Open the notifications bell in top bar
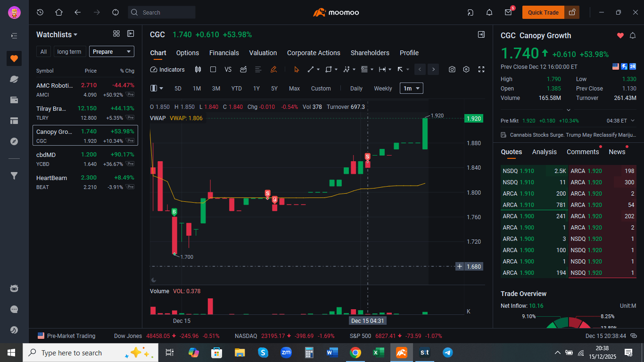Image resolution: width=644 pixels, height=362 pixels. [x=489, y=13]
